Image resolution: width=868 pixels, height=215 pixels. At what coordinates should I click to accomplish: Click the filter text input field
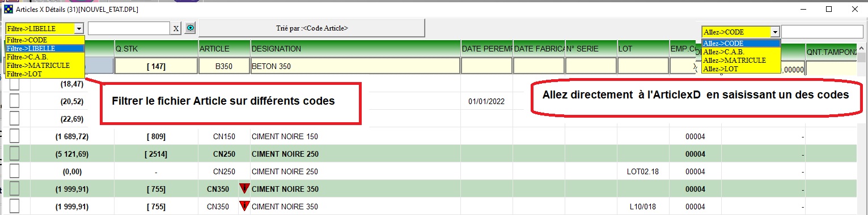pyautogui.click(x=129, y=28)
